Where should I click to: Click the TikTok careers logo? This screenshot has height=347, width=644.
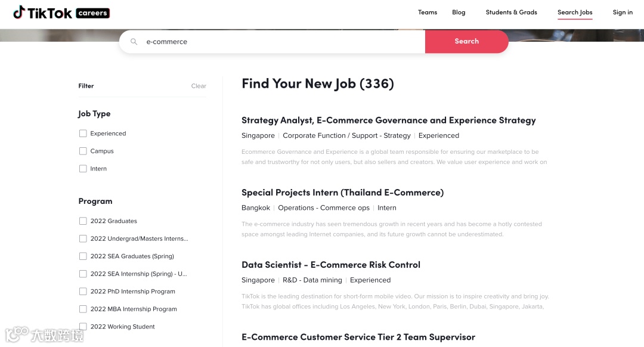(x=61, y=13)
